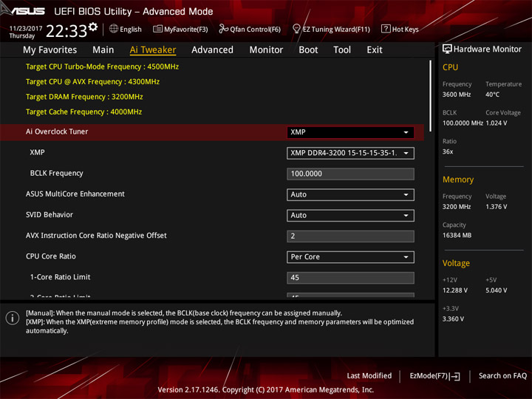Expand the XMP DDR4-3200 profile dropdown
The width and height of the screenshot is (532, 399).
tap(350, 153)
